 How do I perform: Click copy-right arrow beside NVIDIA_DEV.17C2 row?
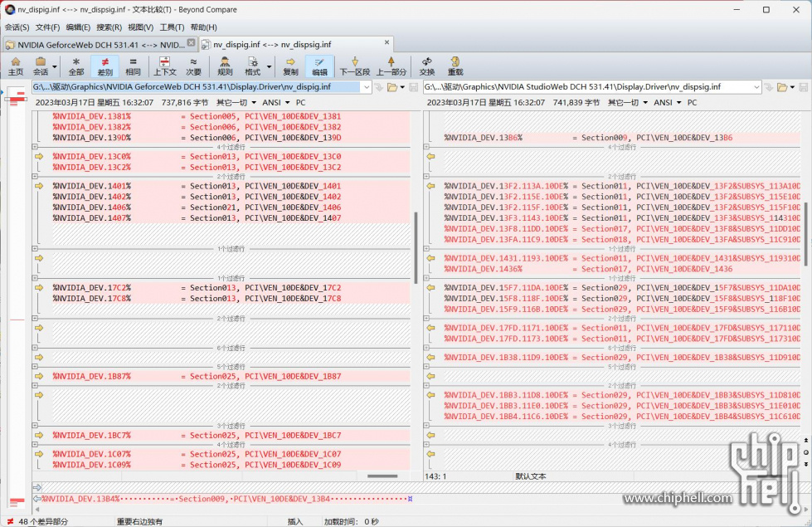tap(39, 288)
